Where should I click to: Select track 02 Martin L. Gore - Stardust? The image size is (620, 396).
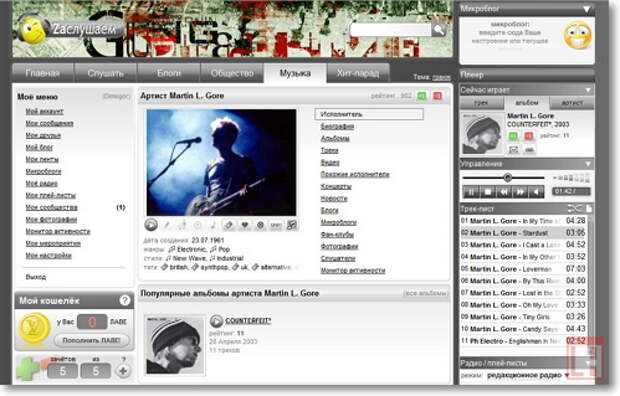click(523, 233)
